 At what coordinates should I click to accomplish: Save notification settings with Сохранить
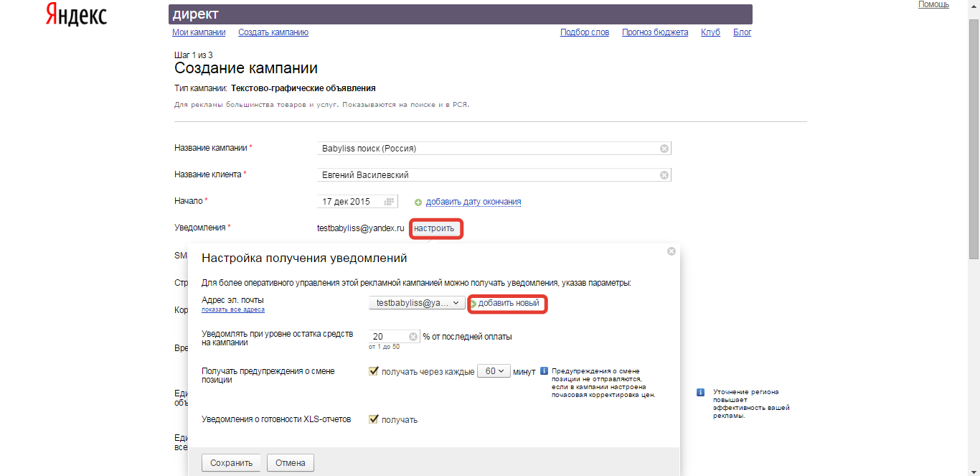coord(232,463)
